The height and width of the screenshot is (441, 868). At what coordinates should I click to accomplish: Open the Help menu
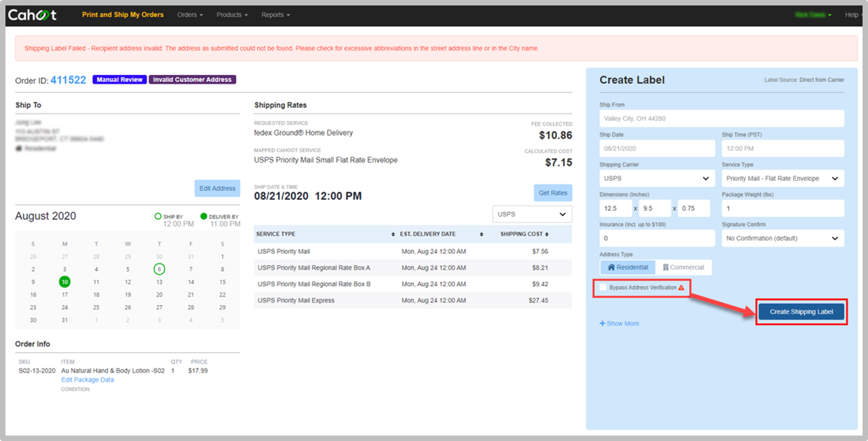tap(854, 14)
